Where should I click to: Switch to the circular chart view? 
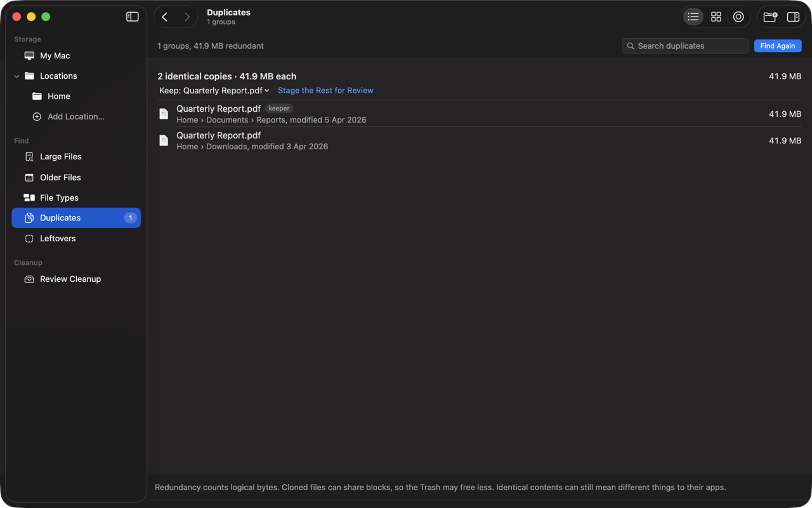pyautogui.click(x=738, y=17)
